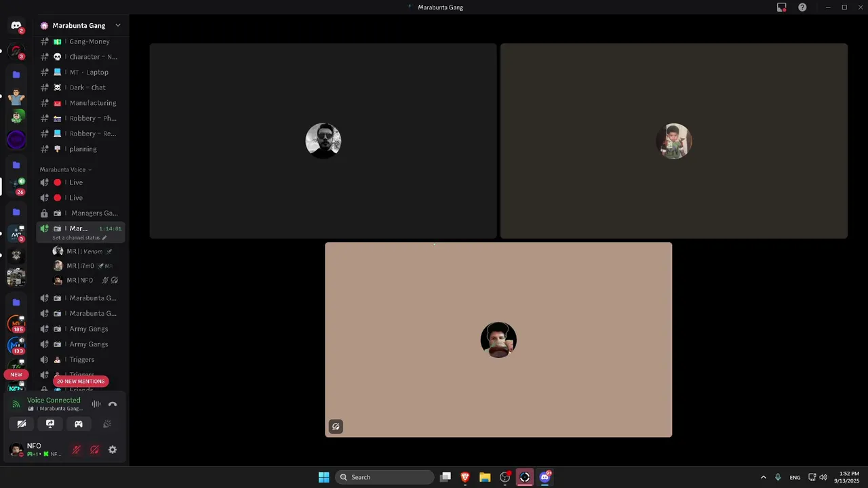Select MR | l7m0 in voice list
The image size is (868, 488).
pyautogui.click(x=83, y=266)
